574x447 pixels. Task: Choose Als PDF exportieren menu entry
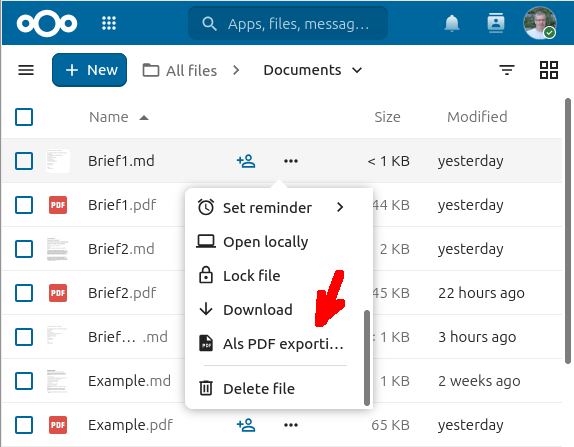[x=271, y=343]
